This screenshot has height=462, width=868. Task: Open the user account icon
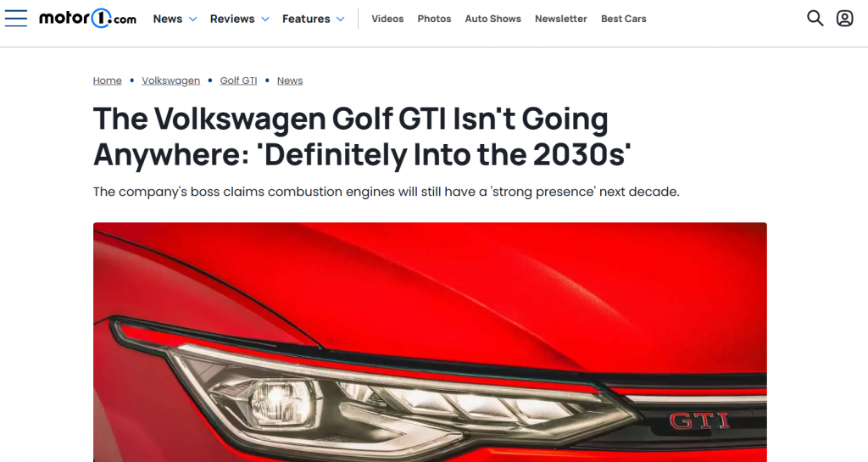pyautogui.click(x=845, y=19)
